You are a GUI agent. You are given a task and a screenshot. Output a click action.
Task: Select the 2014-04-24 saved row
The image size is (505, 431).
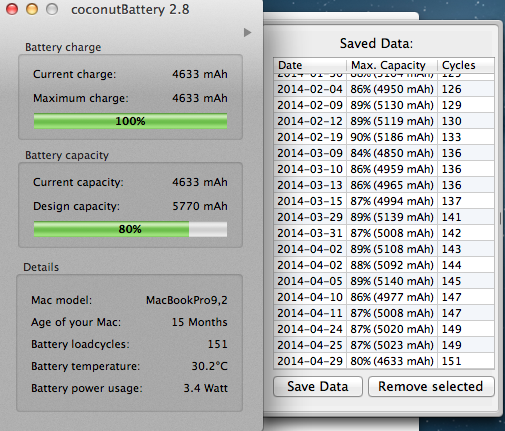click(384, 329)
